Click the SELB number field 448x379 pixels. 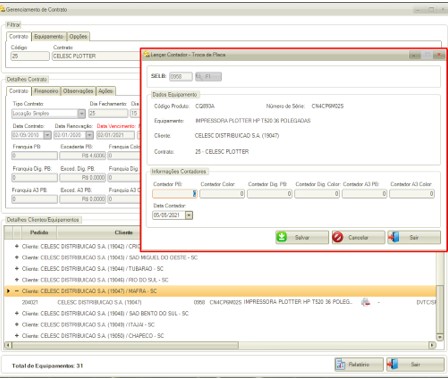[x=181, y=76]
